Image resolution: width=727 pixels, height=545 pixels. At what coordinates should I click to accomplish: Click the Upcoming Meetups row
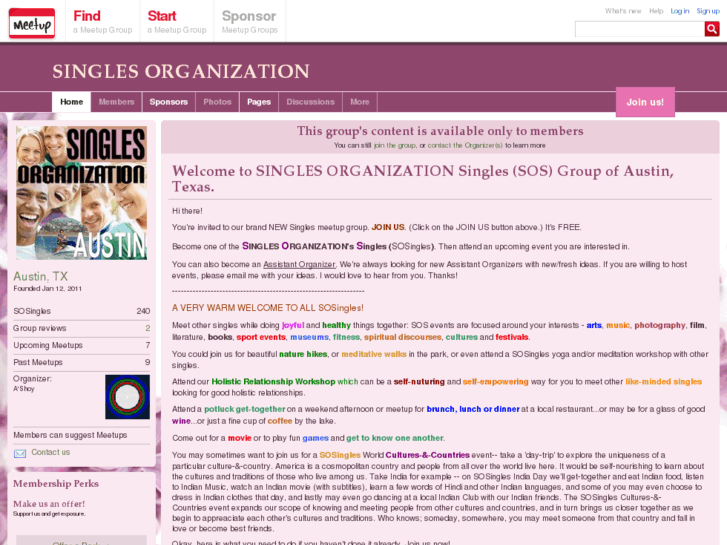coord(82,346)
